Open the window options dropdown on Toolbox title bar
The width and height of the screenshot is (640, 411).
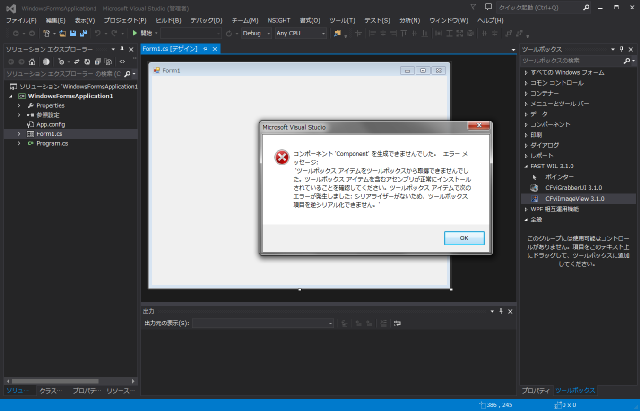click(613, 49)
